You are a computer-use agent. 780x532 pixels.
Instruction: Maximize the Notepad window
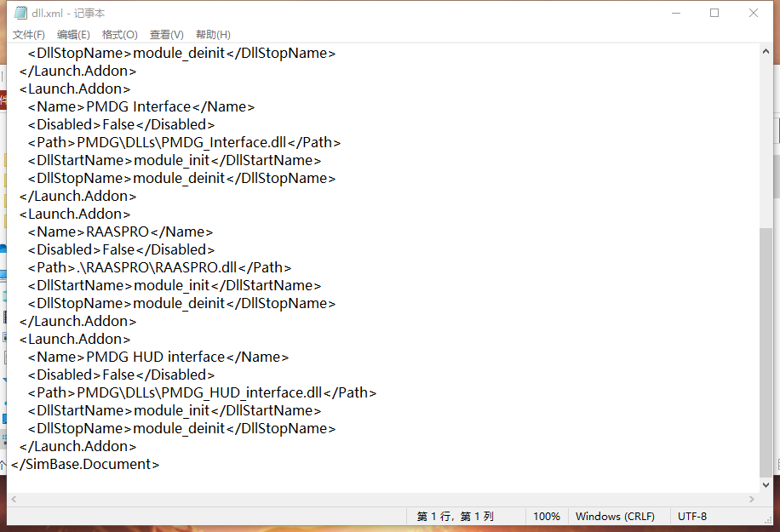click(x=714, y=13)
